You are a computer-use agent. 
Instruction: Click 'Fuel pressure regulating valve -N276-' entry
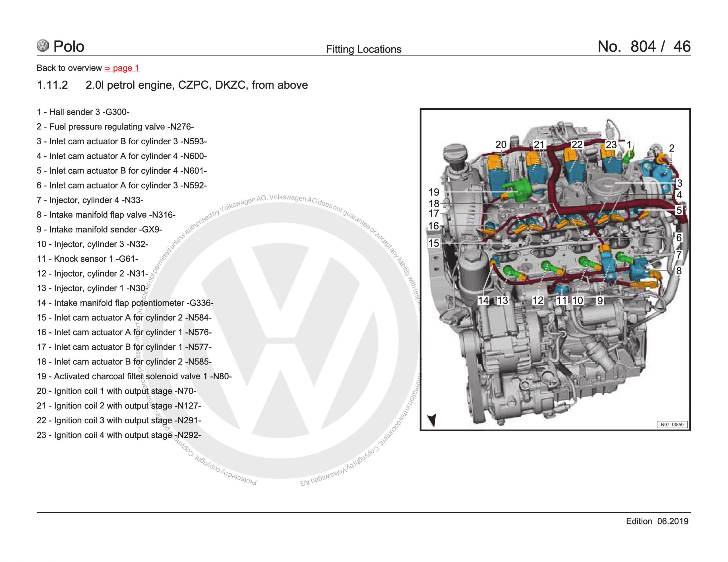click(x=115, y=127)
